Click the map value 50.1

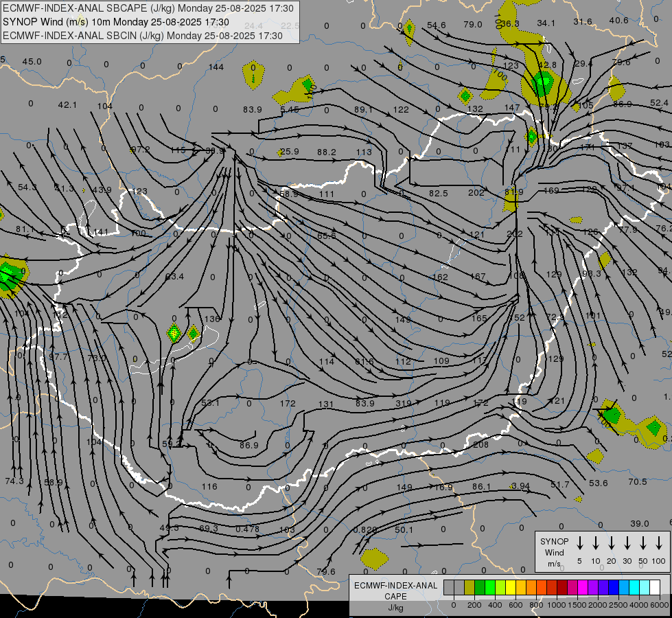point(404,529)
